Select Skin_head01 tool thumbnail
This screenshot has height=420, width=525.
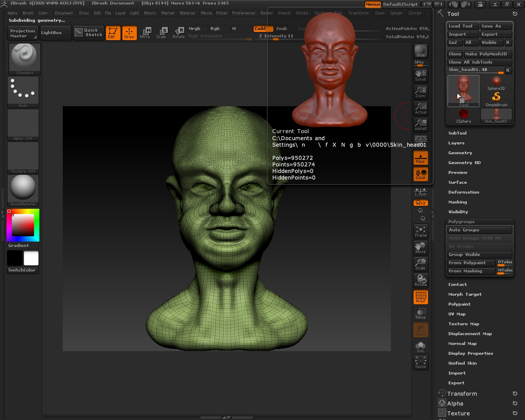[x=496, y=116]
